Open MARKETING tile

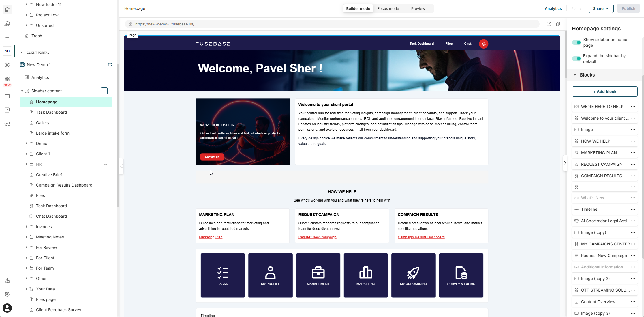[x=366, y=275]
